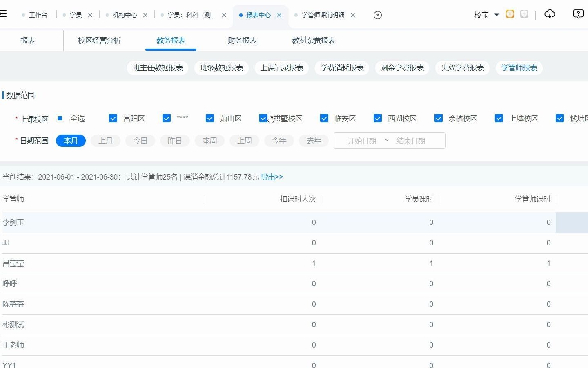Select the 陈蓓蓓 row name
Viewport: 588px width, 368px height.
click(13, 304)
